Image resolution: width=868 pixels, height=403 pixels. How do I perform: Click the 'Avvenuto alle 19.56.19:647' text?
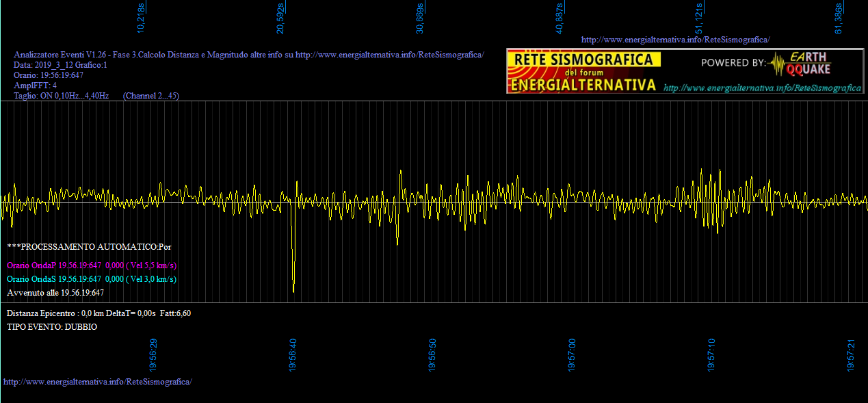pos(55,293)
